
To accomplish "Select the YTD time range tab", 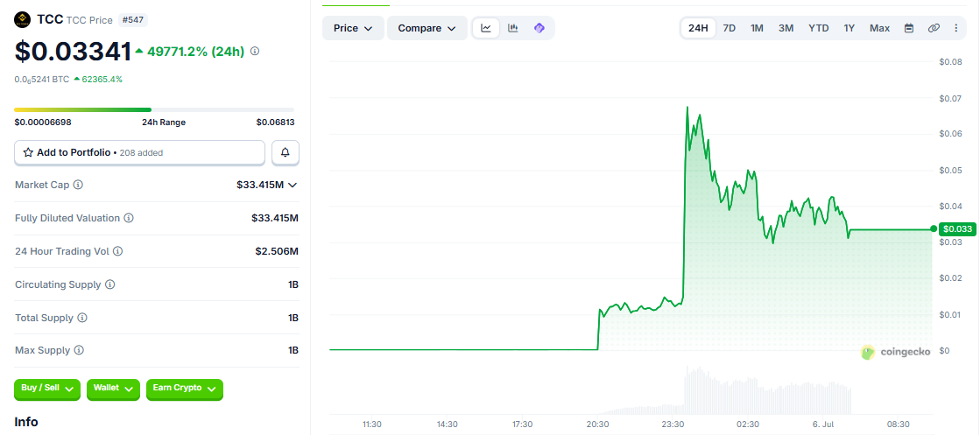I will 818,28.
